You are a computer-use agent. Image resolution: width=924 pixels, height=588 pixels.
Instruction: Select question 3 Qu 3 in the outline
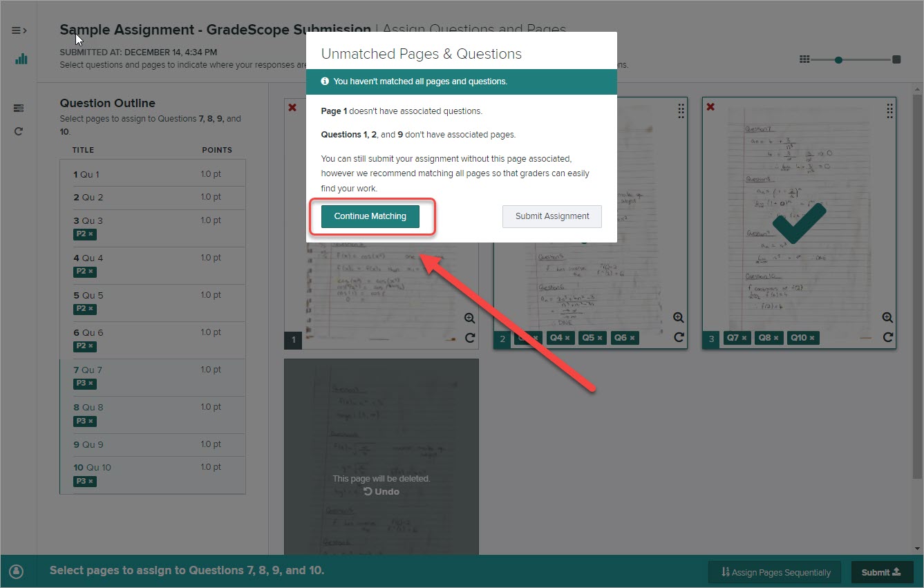click(x=153, y=228)
